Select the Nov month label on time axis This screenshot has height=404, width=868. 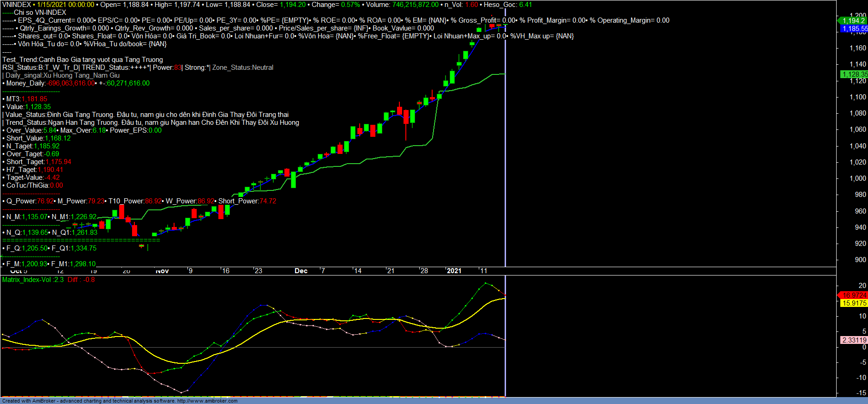[x=162, y=271]
